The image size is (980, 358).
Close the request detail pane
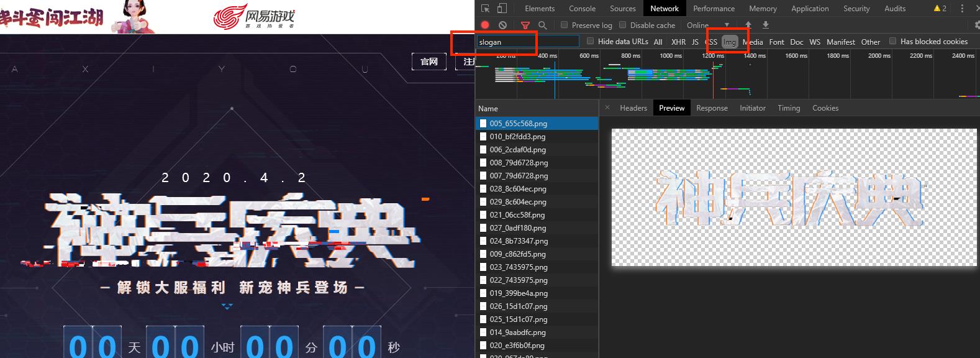tap(607, 108)
